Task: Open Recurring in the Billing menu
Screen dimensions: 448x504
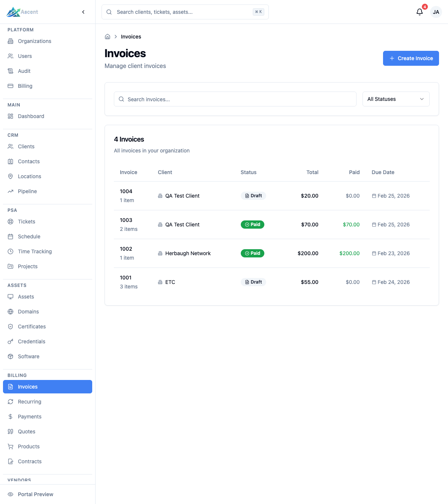Action: click(29, 402)
